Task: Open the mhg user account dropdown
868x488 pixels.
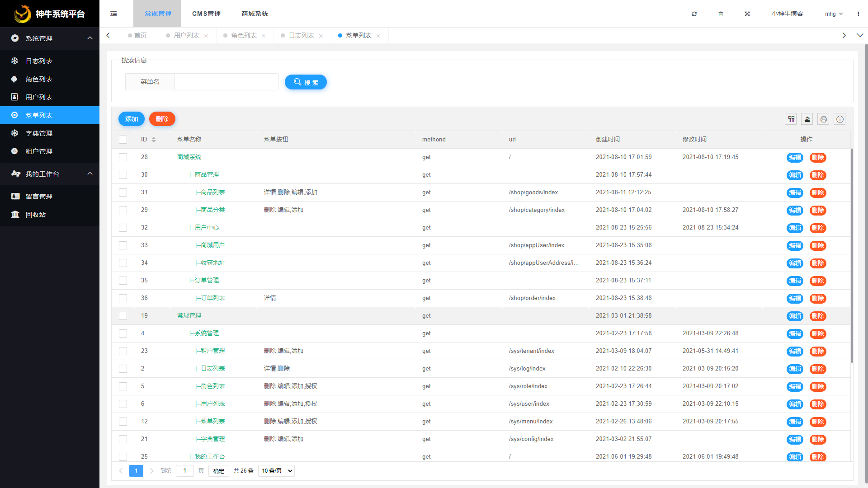Action: point(833,14)
